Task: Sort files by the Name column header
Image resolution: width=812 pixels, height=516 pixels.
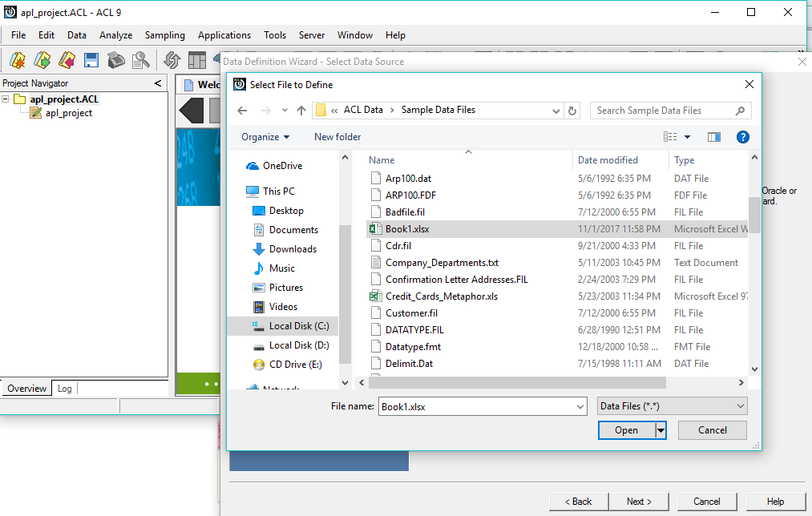Action: pos(469,160)
